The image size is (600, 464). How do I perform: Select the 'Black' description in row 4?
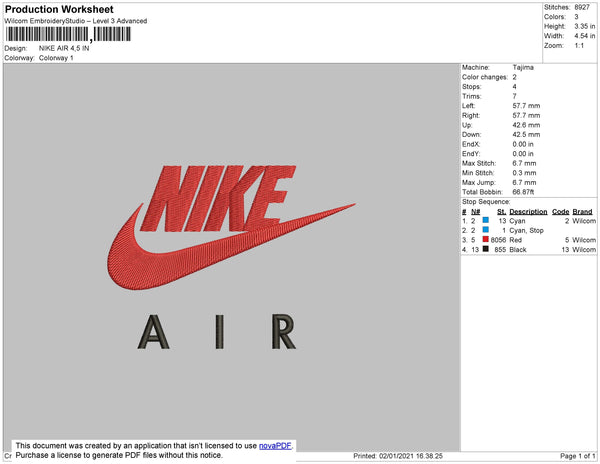tap(518, 249)
